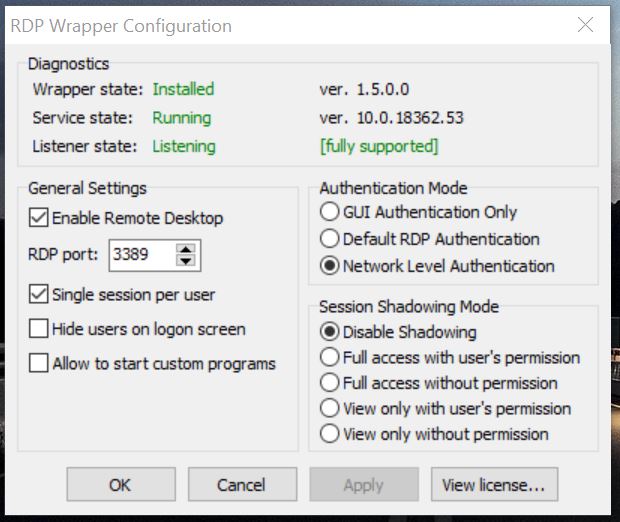The image size is (620, 522).
Task: Click the RDP port: label
Action: click(x=63, y=254)
